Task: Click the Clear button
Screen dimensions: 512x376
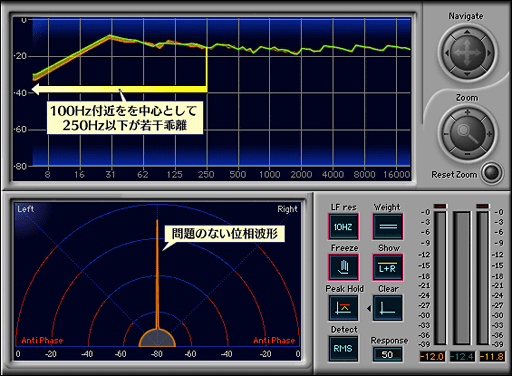Action: [x=387, y=308]
